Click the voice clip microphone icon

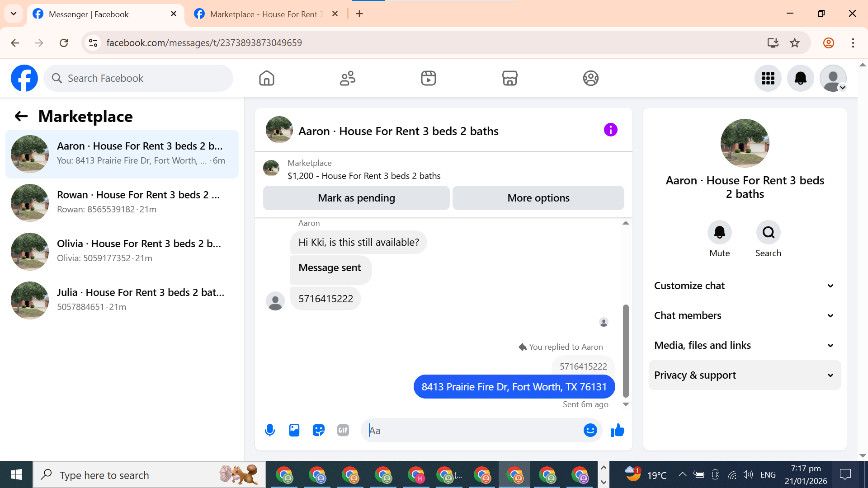[270, 430]
